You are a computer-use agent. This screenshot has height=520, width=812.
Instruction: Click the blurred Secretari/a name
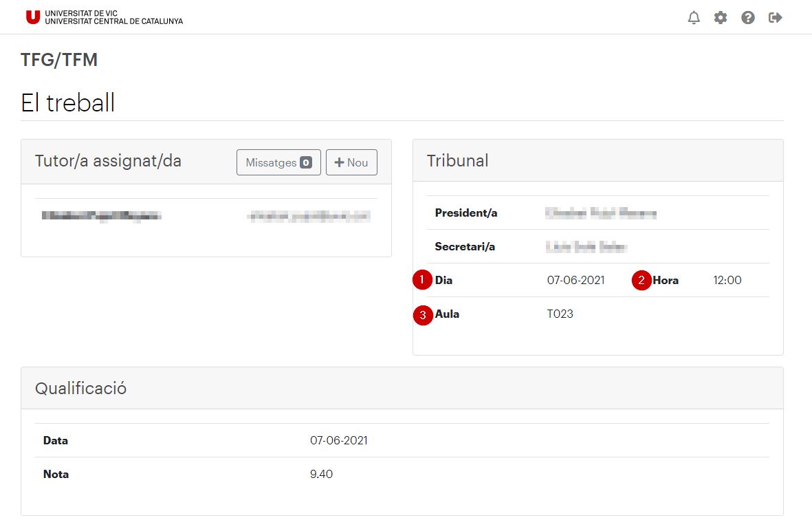(586, 246)
